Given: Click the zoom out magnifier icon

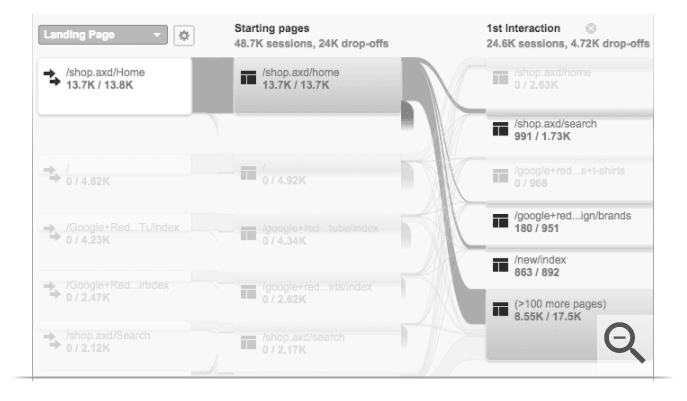Looking at the screenshot, I should [x=624, y=342].
